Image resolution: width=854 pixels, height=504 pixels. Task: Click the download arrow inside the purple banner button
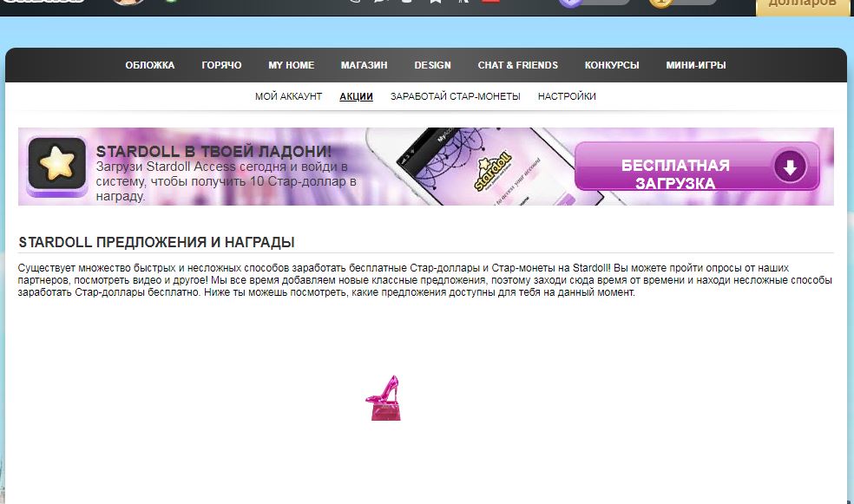(789, 168)
